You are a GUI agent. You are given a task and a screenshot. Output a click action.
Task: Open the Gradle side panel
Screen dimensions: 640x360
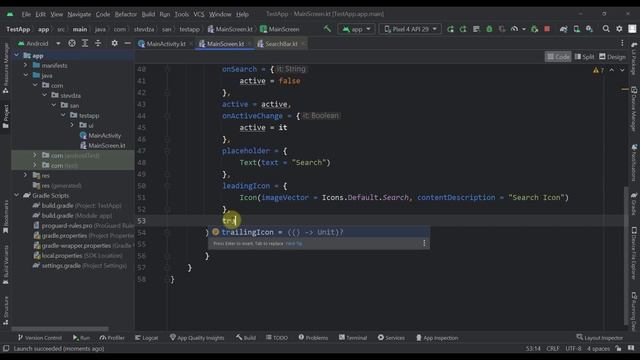tap(634, 204)
